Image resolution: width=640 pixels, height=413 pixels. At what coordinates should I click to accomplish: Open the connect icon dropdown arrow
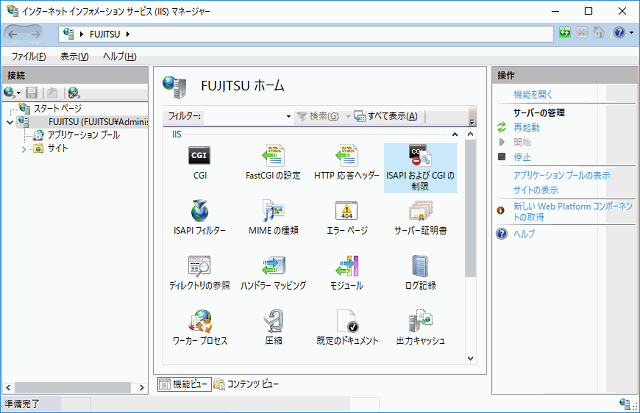[x=19, y=93]
